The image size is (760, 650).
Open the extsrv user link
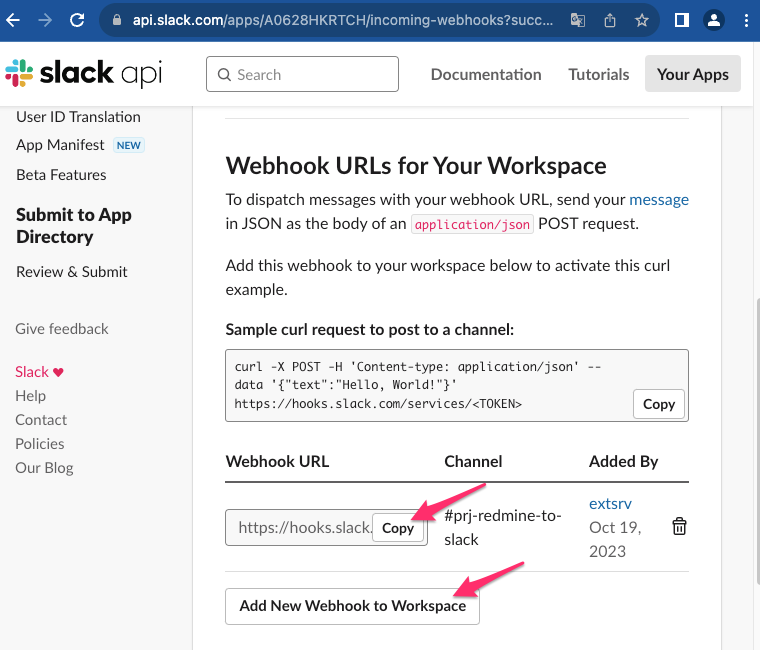(610, 504)
